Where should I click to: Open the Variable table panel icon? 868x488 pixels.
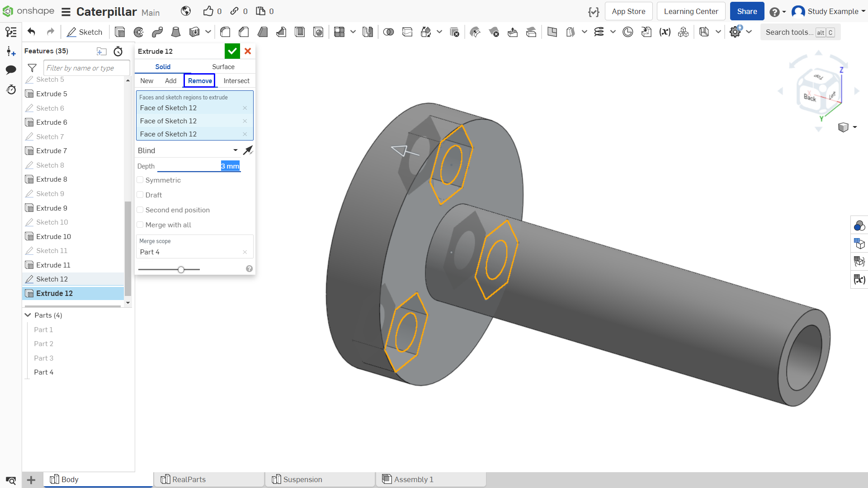tap(859, 279)
